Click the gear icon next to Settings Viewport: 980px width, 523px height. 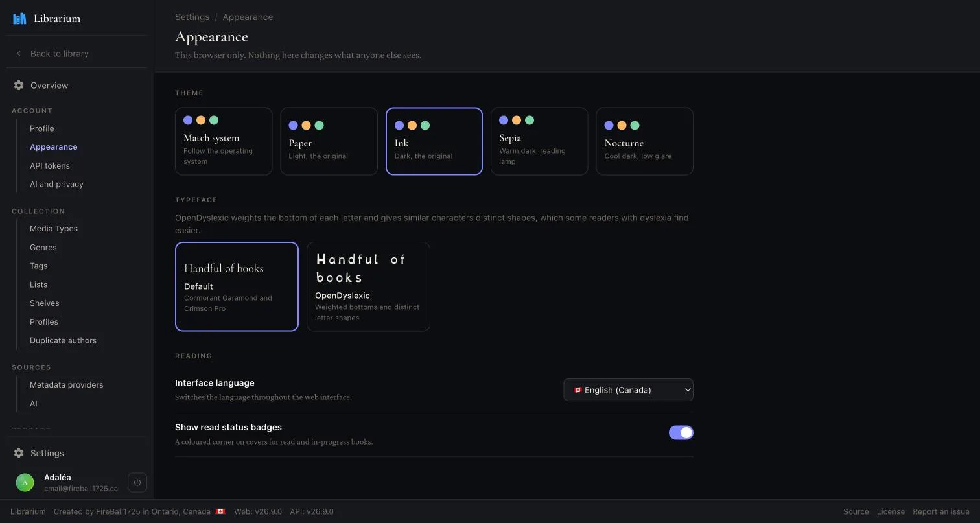[19, 453]
